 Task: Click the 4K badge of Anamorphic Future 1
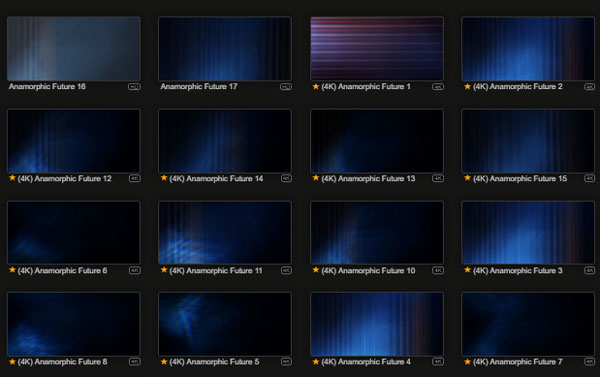pyautogui.click(x=438, y=87)
